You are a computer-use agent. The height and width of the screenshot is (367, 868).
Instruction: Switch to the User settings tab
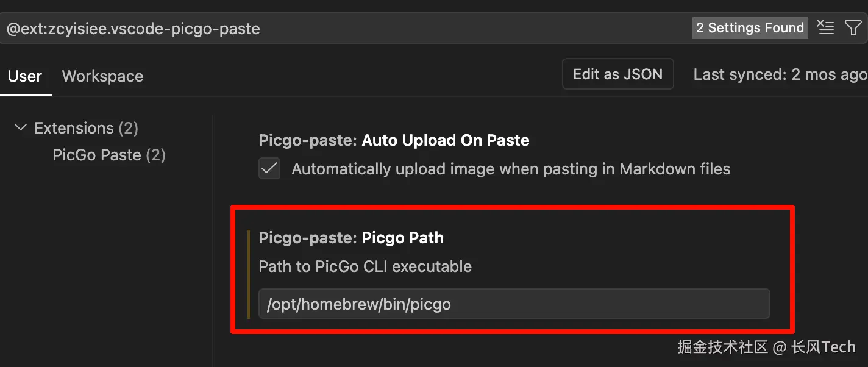point(25,76)
